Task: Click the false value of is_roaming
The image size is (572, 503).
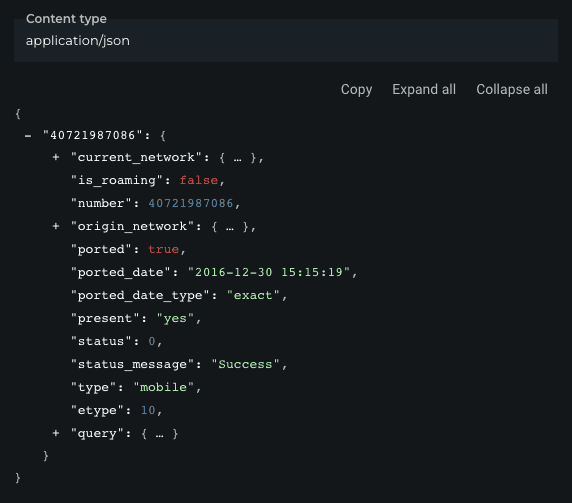Action: (x=199, y=180)
